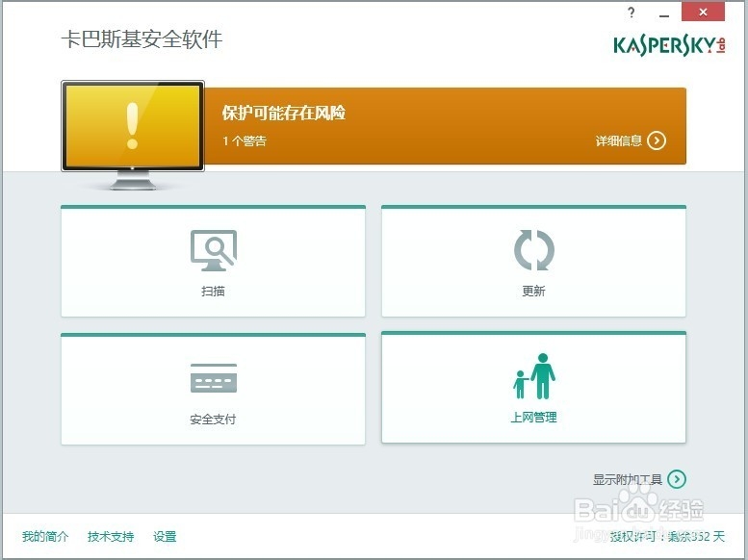Open 设置 settings link
This screenshot has height=560, width=748.
[x=165, y=537]
